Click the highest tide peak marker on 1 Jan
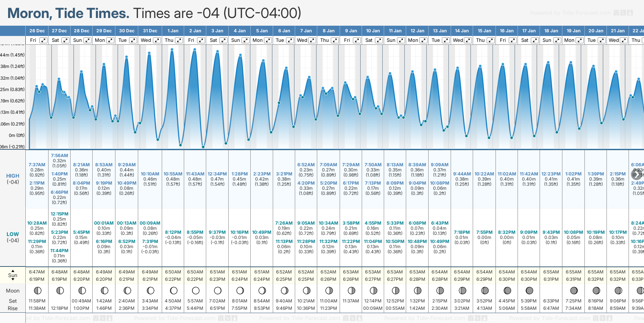 tap(172, 50)
